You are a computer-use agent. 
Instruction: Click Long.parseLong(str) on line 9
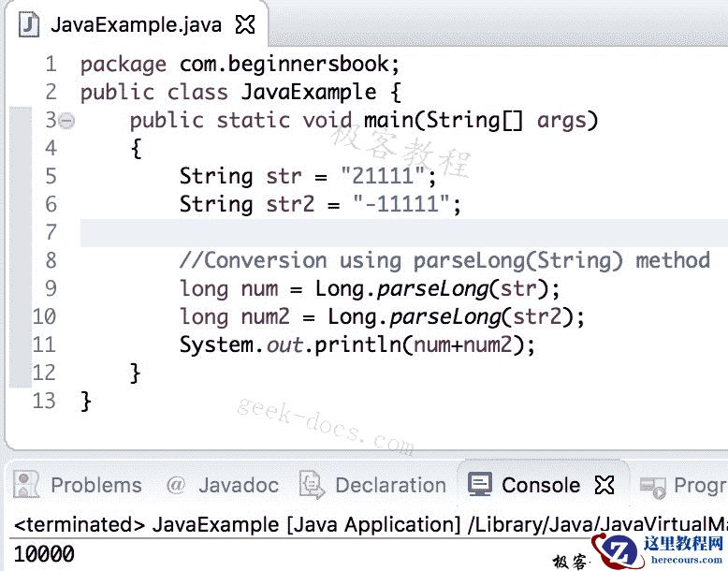pyautogui.click(x=432, y=289)
